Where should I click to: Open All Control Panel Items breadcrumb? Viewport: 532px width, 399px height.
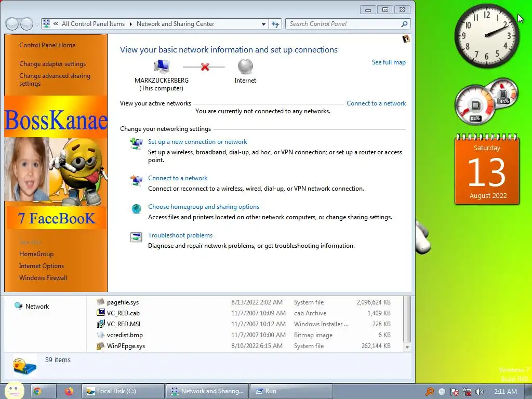[93, 24]
